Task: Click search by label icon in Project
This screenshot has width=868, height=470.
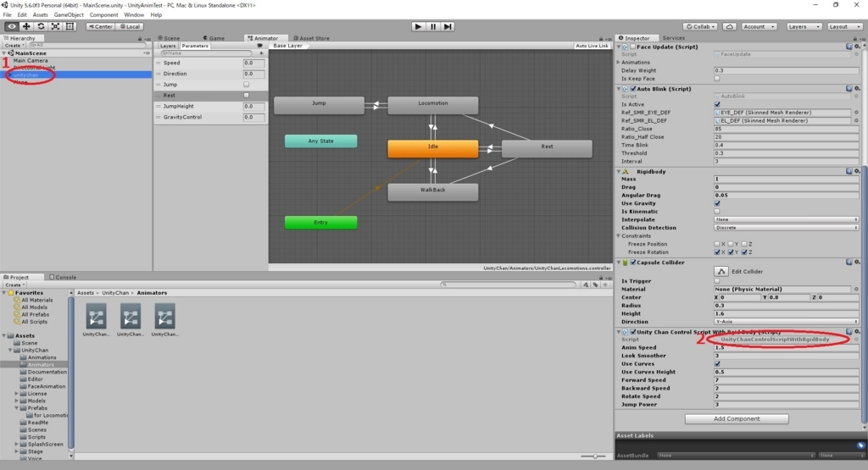Action: click(x=596, y=285)
